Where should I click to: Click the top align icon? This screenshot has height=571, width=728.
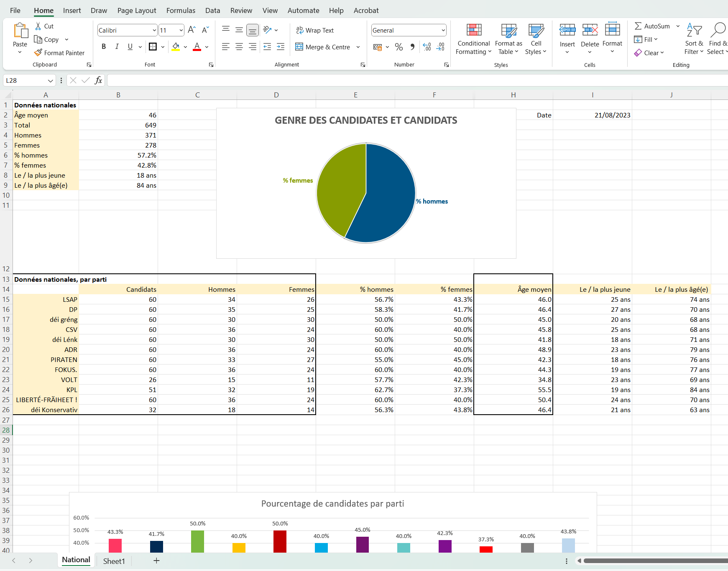point(226,29)
